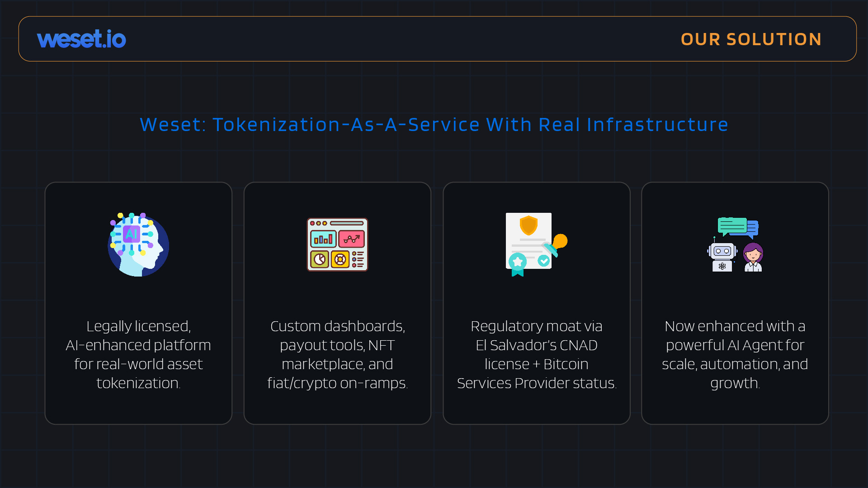Select the Bitcoin Services Provider card
868x488 pixels.
pyautogui.click(x=537, y=303)
